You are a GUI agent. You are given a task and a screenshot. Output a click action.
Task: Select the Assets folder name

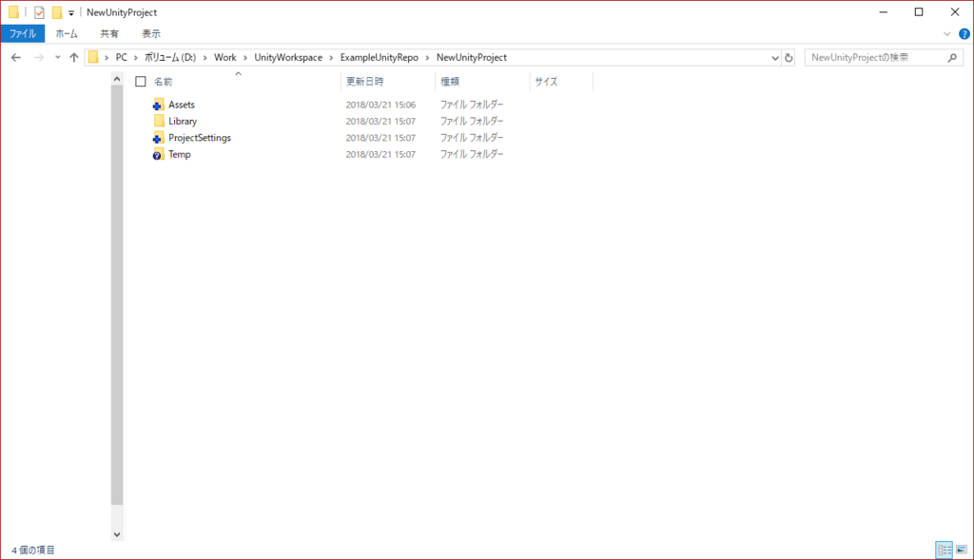(x=182, y=105)
